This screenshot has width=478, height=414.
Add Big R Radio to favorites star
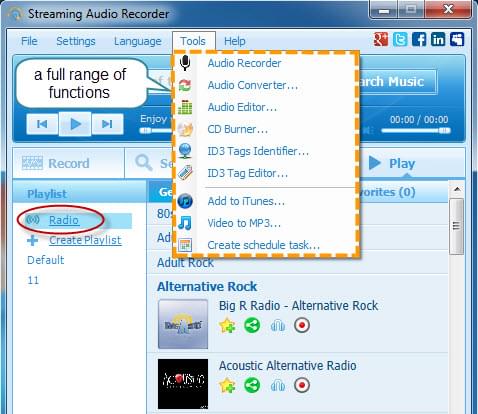point(227,326)
